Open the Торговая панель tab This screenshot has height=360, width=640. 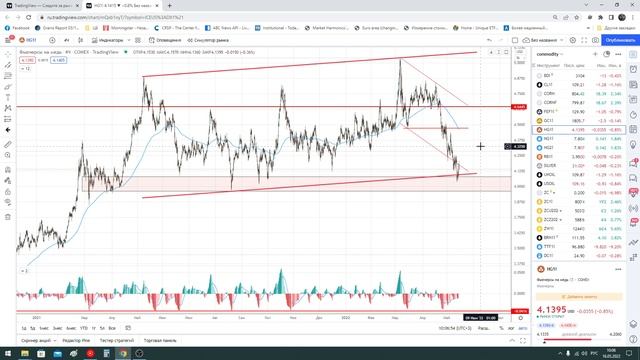click(160, 340)
